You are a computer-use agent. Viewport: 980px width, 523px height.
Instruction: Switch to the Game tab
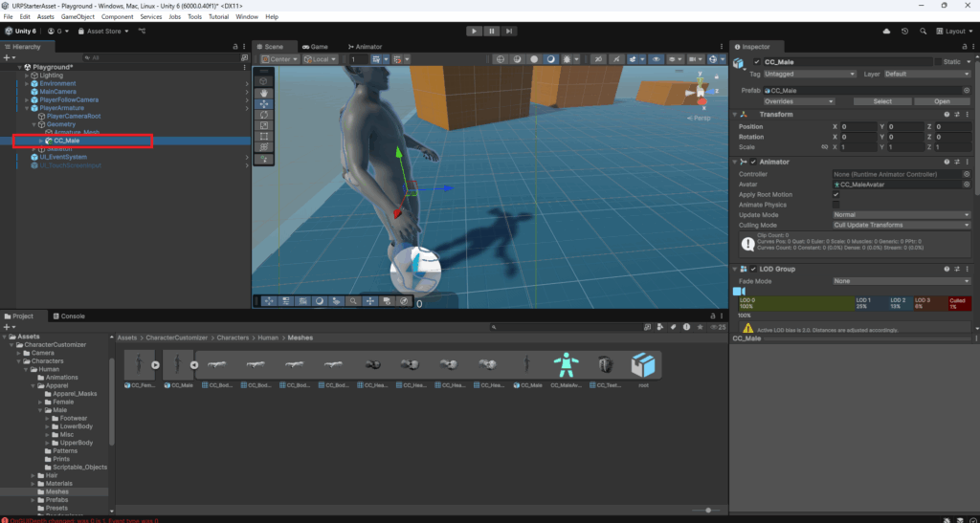tap(315, 47)
